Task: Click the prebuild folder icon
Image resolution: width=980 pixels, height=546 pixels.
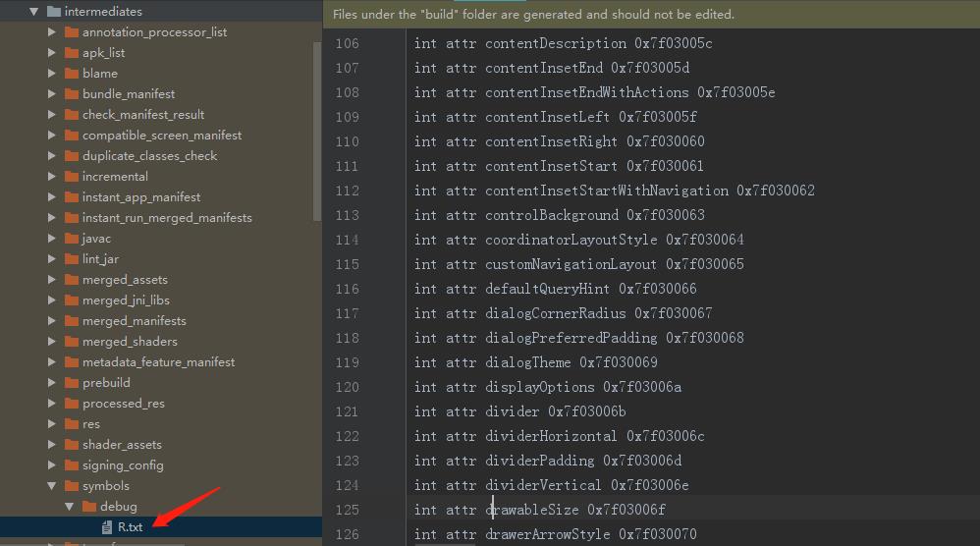Action: tap(72, 382)
